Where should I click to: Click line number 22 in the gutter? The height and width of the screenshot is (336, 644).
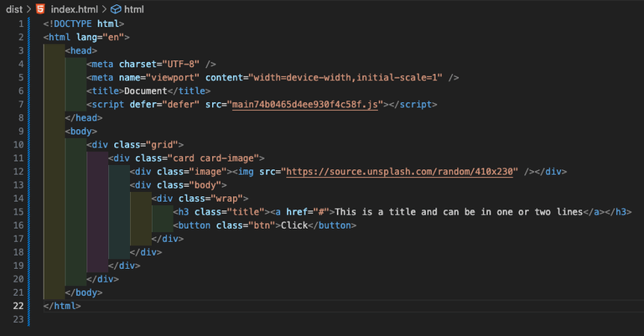[x=18, y=306]
